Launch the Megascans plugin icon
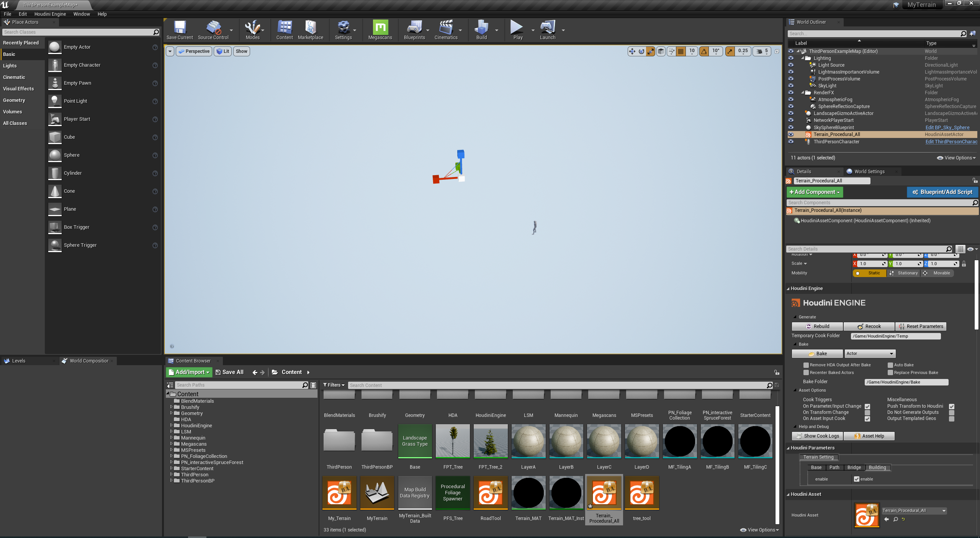The width and height of the screenshot is (980, 538). (380, 30)
